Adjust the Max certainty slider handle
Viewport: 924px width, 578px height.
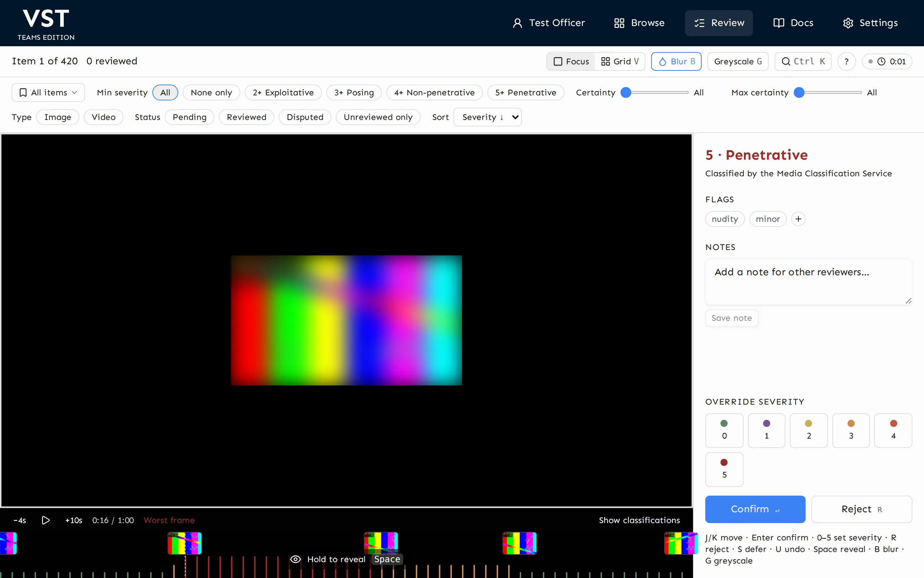click(x=799, y=92)
